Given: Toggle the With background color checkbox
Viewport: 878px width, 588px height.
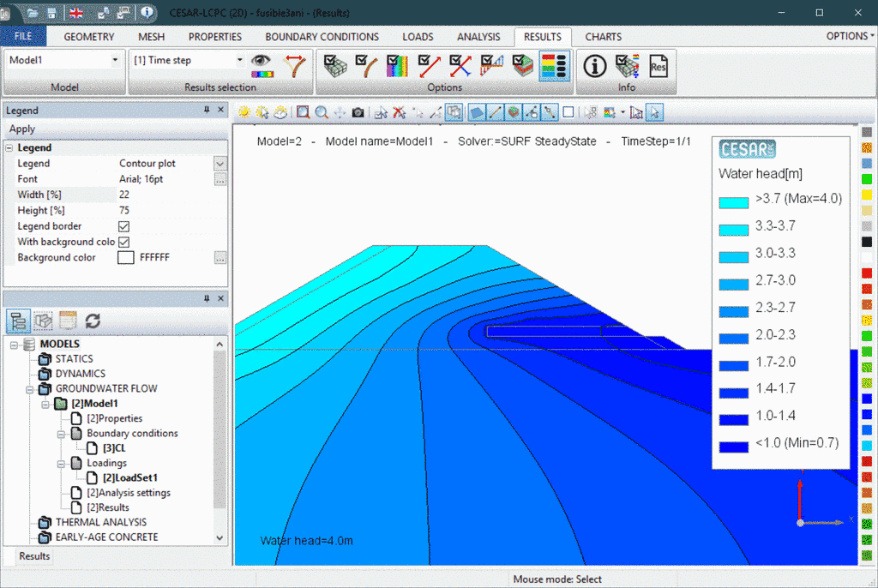Looking at the screenshot, I should 123,242.
